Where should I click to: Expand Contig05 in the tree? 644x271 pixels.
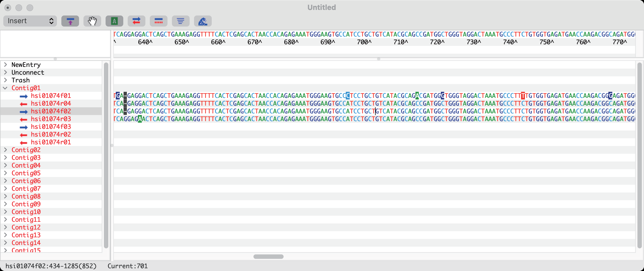(x=5, y=173)
